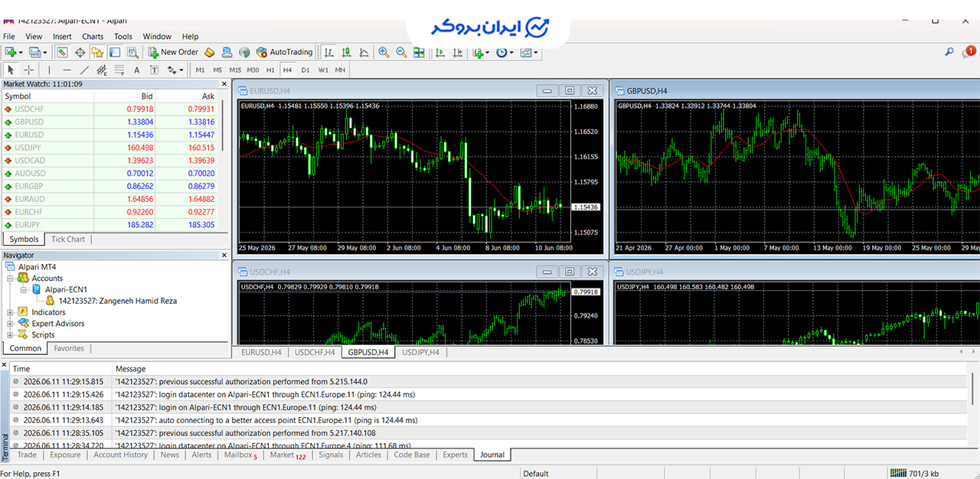The height and width of the screenshot is (479, 980).
Task: Tile chart windows icon
Action: click(x=419, y=52)
